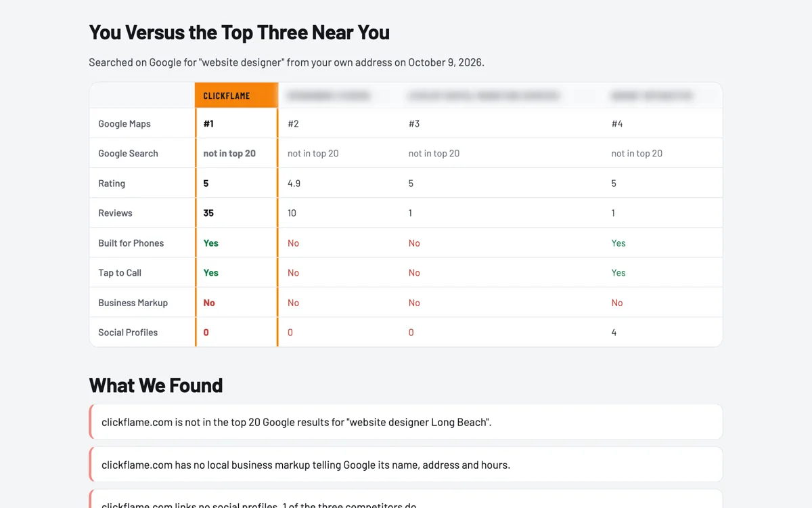The image size is (812, 508).
Task: Click the blurred competitor name above "#3"
Action: coord(484,96)
